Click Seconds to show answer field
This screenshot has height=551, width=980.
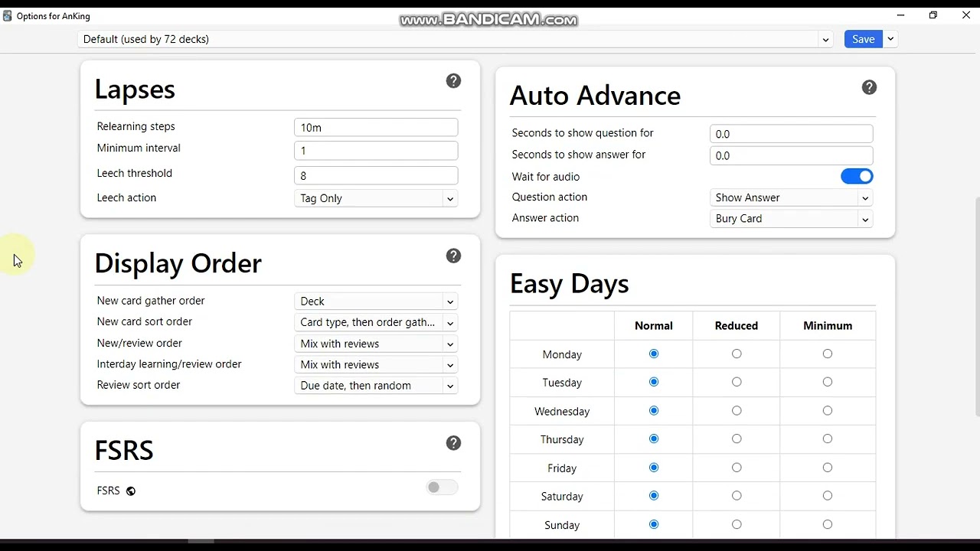792,155
